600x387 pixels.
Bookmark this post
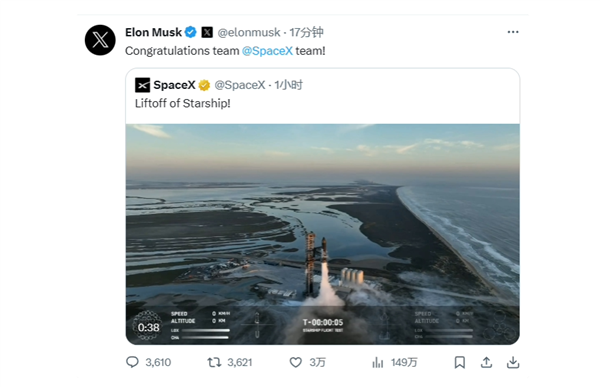[460, 362]
